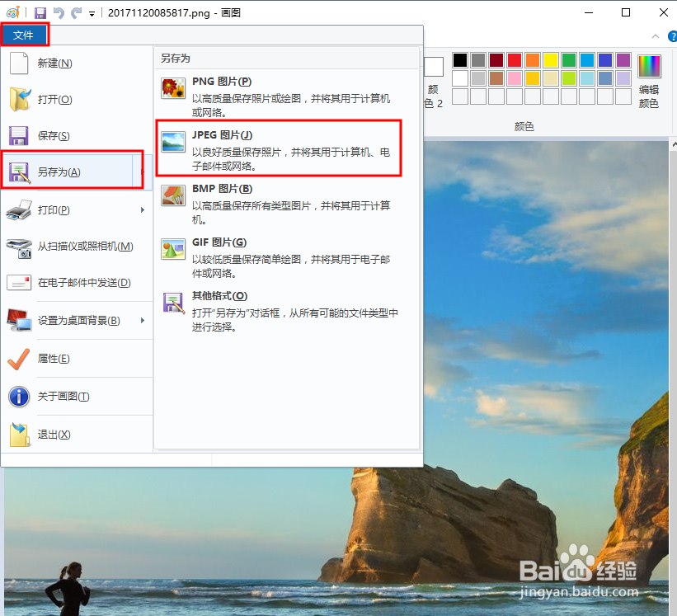Screen dimensions: 677x616
Task: Save as JPEG 图片(J)
Action: (x=286, y=150)
